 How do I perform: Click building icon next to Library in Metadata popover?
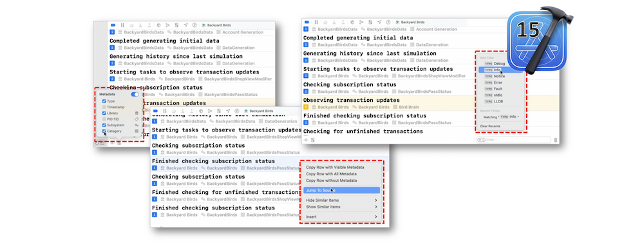pyautogui.click(x=137, y=113)
